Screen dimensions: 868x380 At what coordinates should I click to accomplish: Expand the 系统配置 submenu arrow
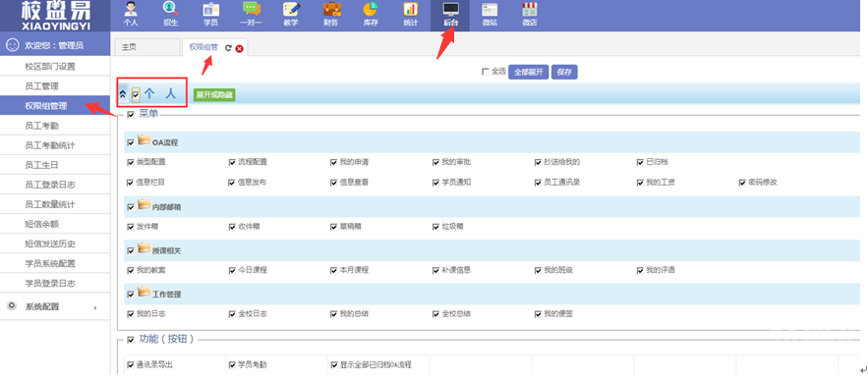pyautogui.click(x=95, y=307)
